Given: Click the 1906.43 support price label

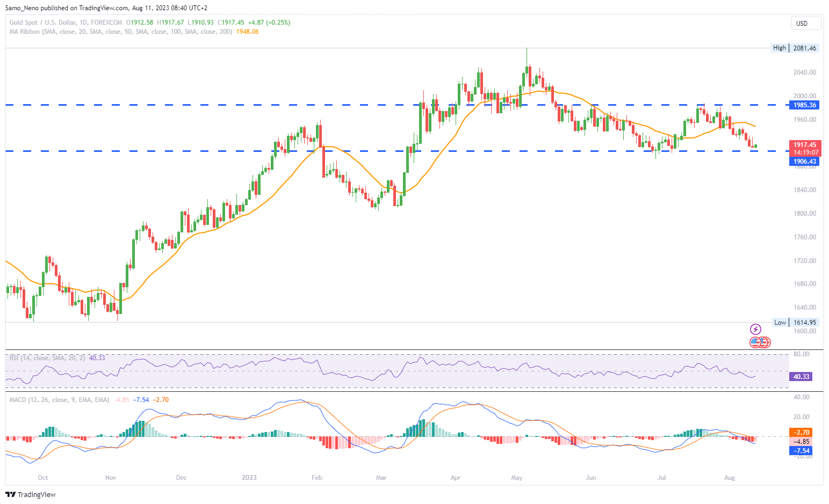Looking at the screenshot, I should 804,162.
